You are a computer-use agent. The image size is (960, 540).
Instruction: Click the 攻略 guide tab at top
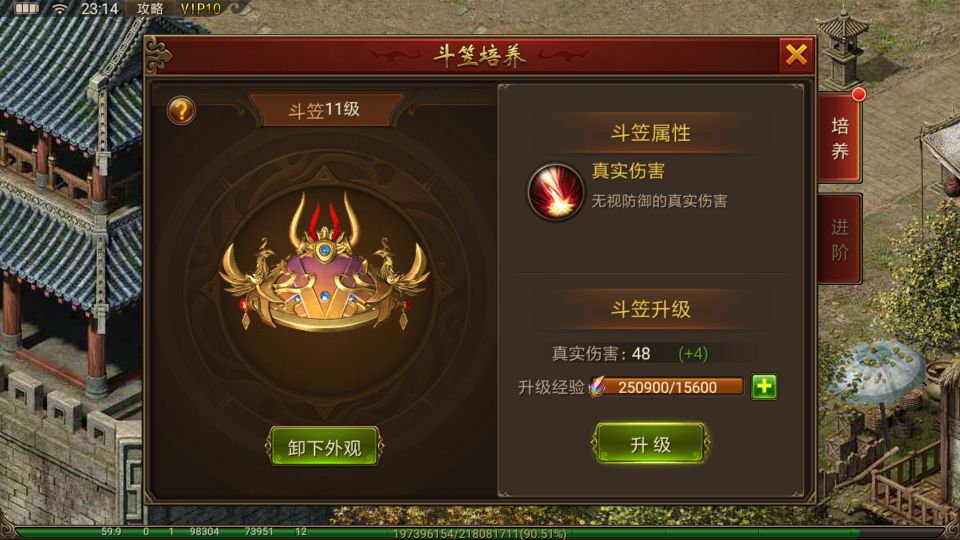coord(150,9)
